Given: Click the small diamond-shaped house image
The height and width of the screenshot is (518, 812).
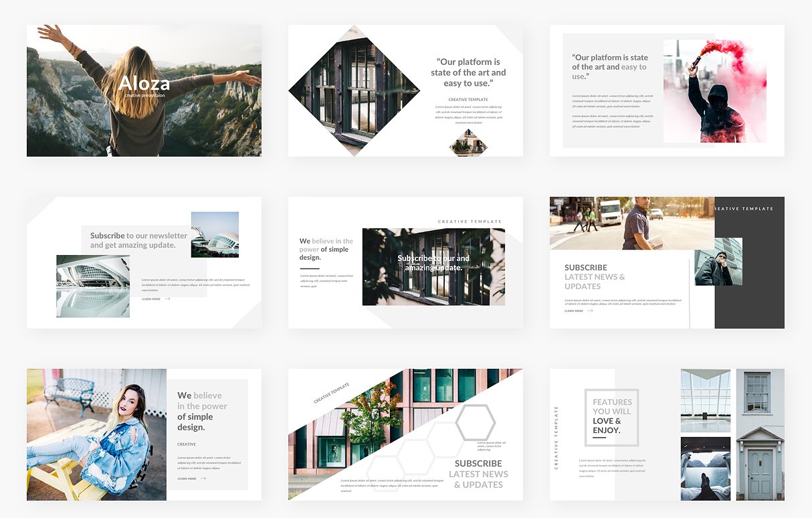Looking at the screenshot, I should click(x=468, y=143).
